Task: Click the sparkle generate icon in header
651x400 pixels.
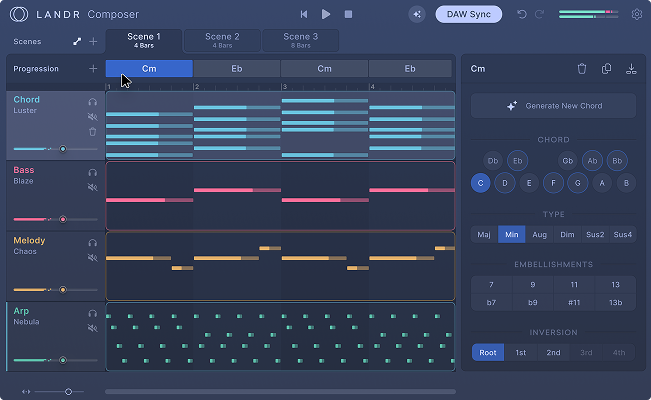Action: tap(416, 15)
